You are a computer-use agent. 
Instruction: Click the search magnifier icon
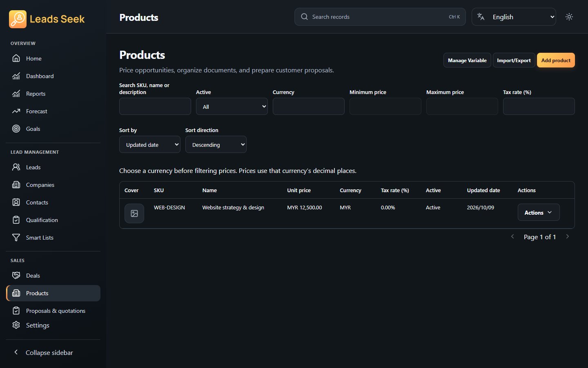(304, 17)
